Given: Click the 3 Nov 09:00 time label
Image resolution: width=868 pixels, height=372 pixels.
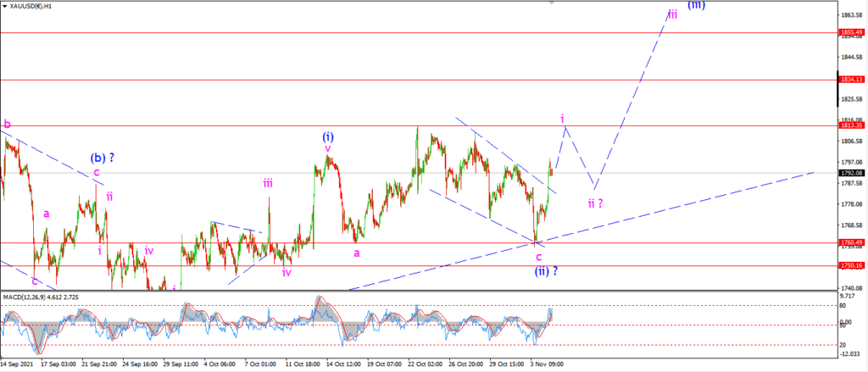Looking at the screenshot, I should [x=545, y=365].
